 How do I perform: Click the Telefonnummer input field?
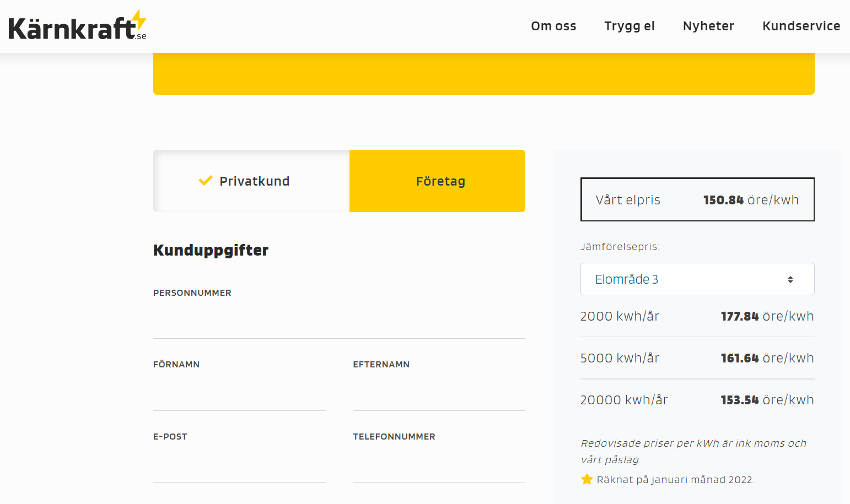click(439, 467)
